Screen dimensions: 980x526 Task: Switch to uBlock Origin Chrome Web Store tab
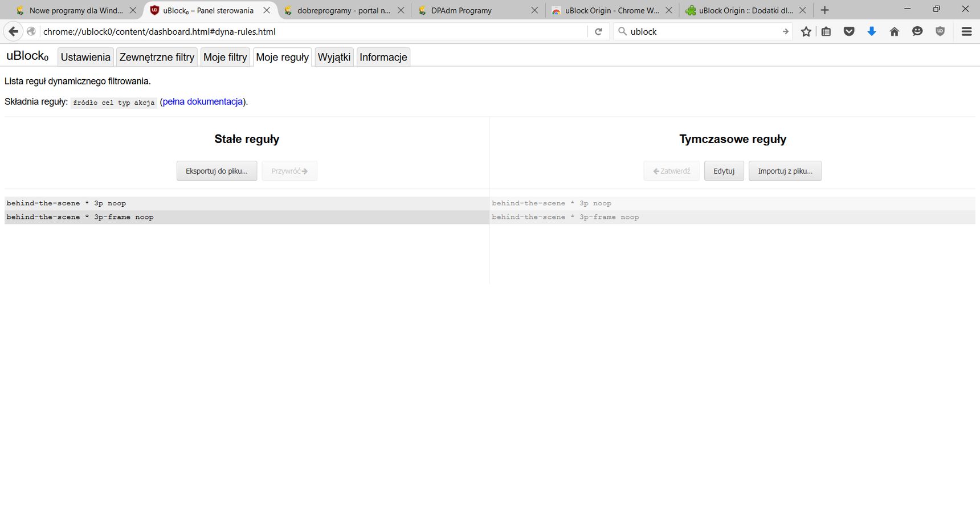point(611,10)
